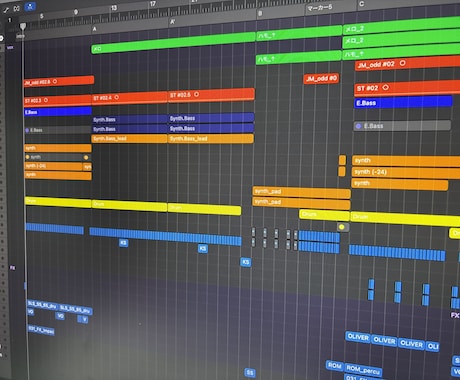The width and height of the screenshot is (460, 380).
Task: Select the lower ハモ_↑ region under marker B
Action: (x=299, y=57)
